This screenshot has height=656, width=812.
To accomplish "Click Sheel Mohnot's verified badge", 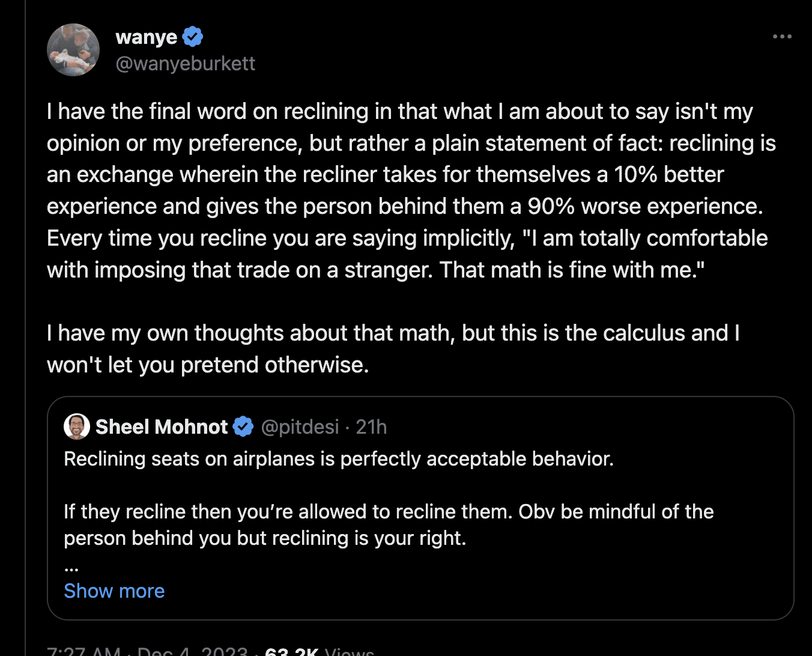I will (x=243, y=427).
